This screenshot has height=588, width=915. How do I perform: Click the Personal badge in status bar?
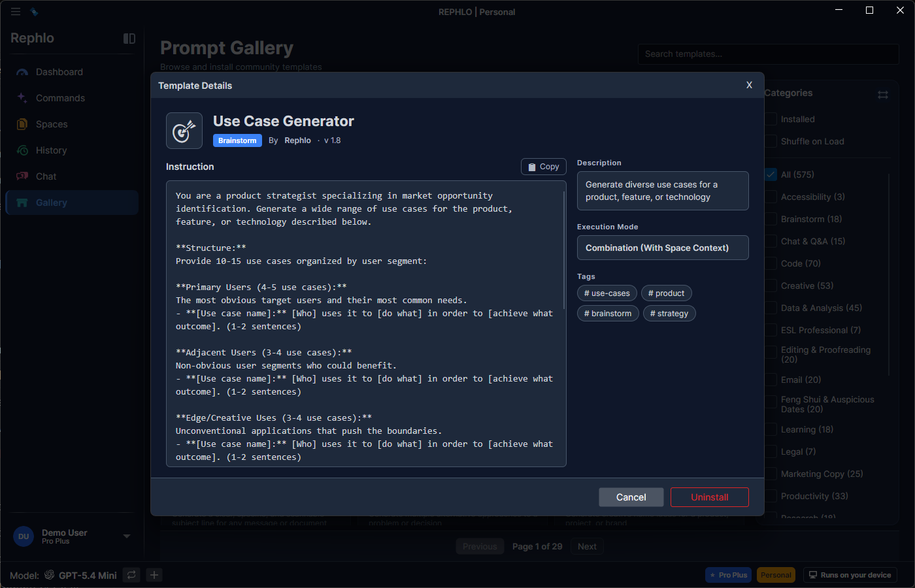click(x=776, y=575)
